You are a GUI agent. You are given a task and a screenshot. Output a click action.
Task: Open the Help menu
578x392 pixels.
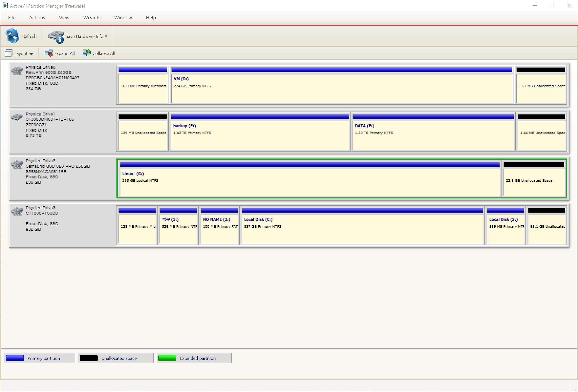point(151,18)
